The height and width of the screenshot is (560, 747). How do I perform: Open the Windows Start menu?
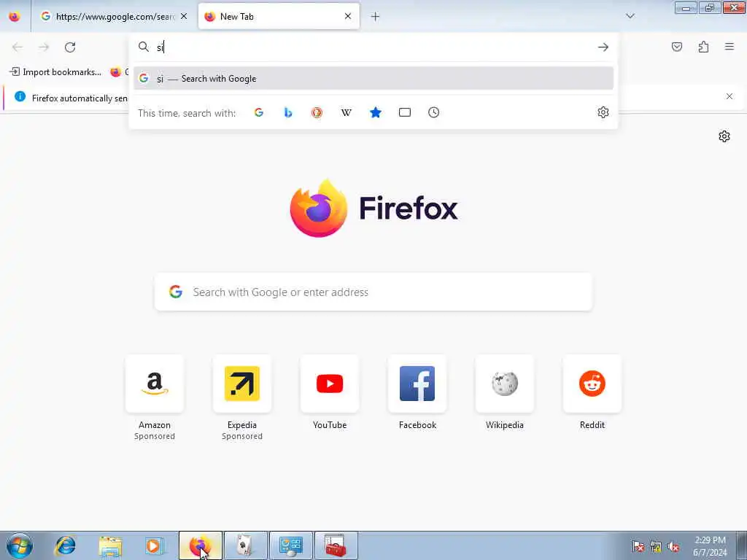(20, 545)
